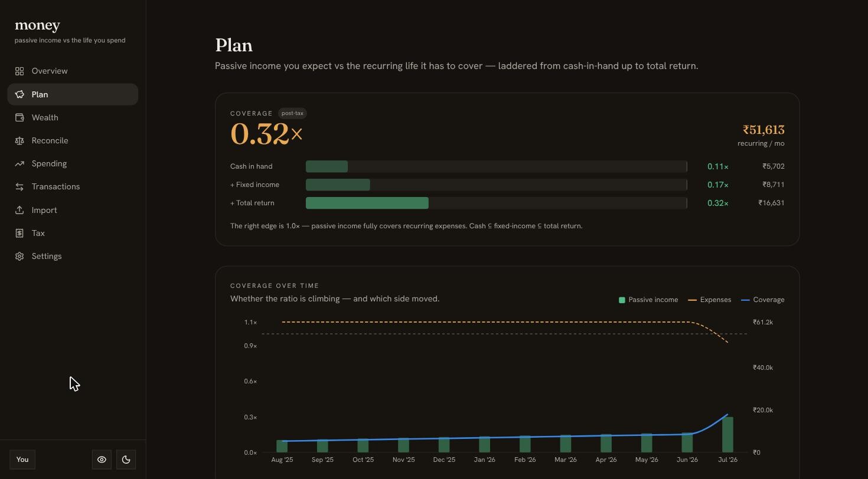The width and height of the screenshot is (868, 479).
Task: Navigate to Spending
Action: click(x=73, y=163)
